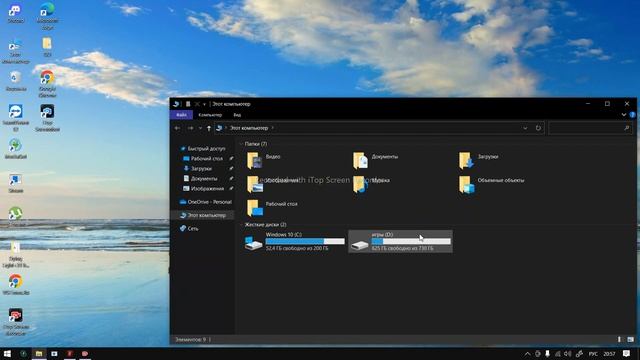
Task: Open the Музыка folder
Action: point(371,184)
